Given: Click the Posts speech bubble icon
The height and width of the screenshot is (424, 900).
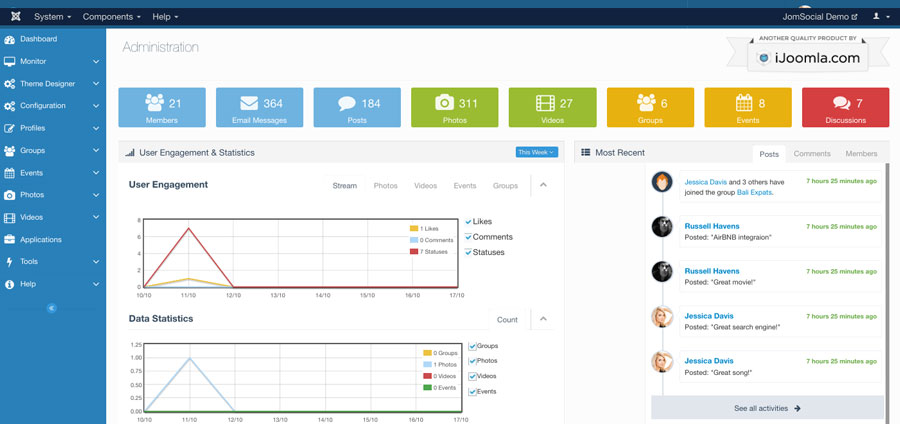Looking at the screenshot, I should click(347, 103).
